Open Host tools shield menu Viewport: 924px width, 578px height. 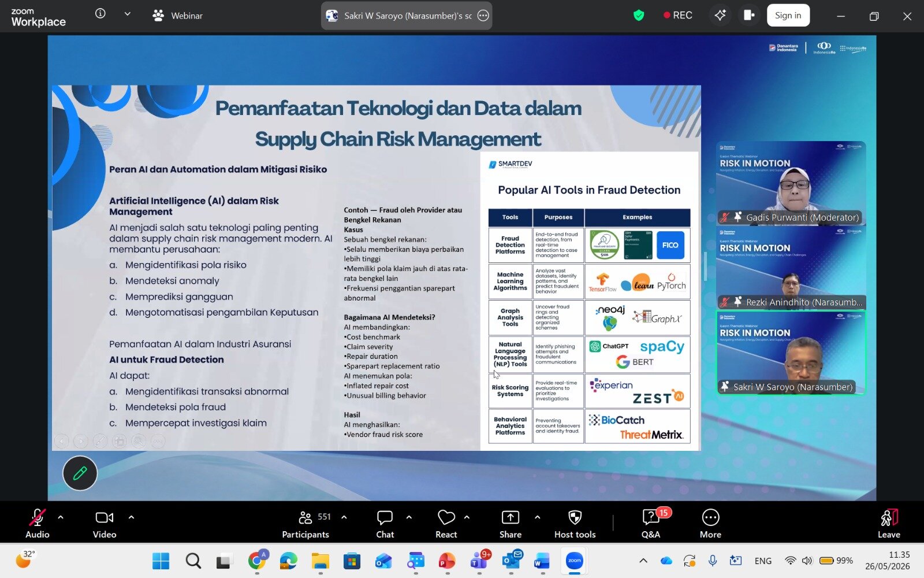click(575, 524)
